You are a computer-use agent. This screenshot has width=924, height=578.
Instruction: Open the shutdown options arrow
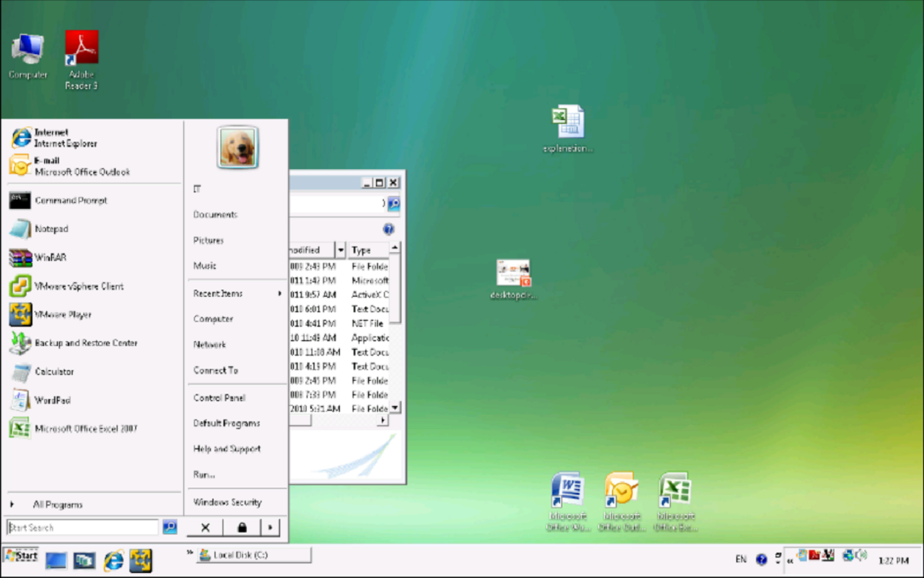(x=270, y=527)
